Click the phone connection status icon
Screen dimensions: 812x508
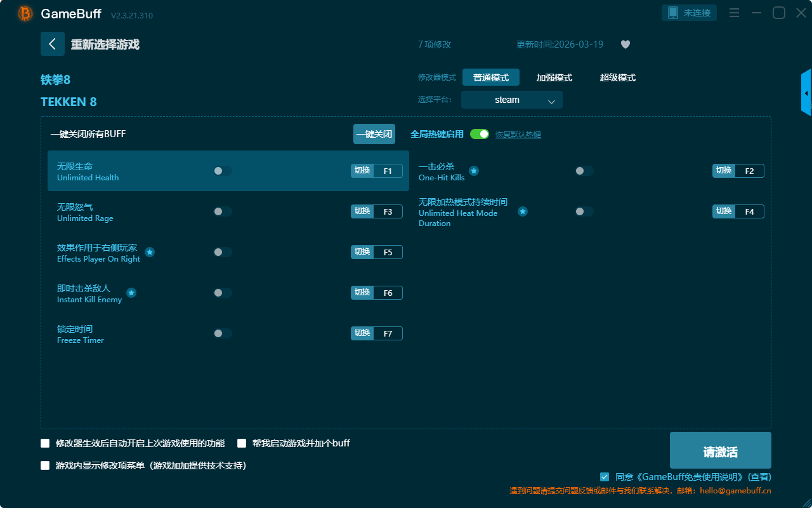(673, 13)
